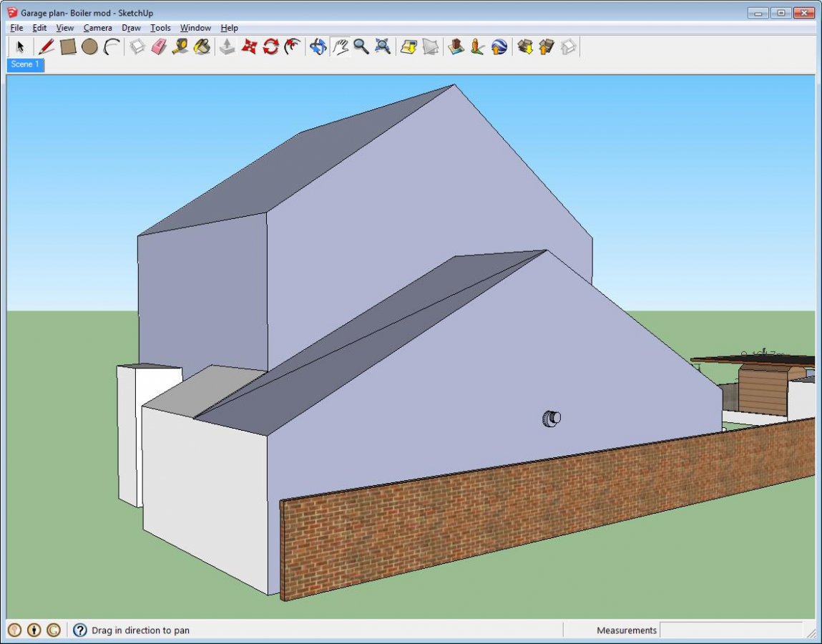The image size is (822, 644).
Task: Click the Zoom Extents icon
Action: click(383, 47)
